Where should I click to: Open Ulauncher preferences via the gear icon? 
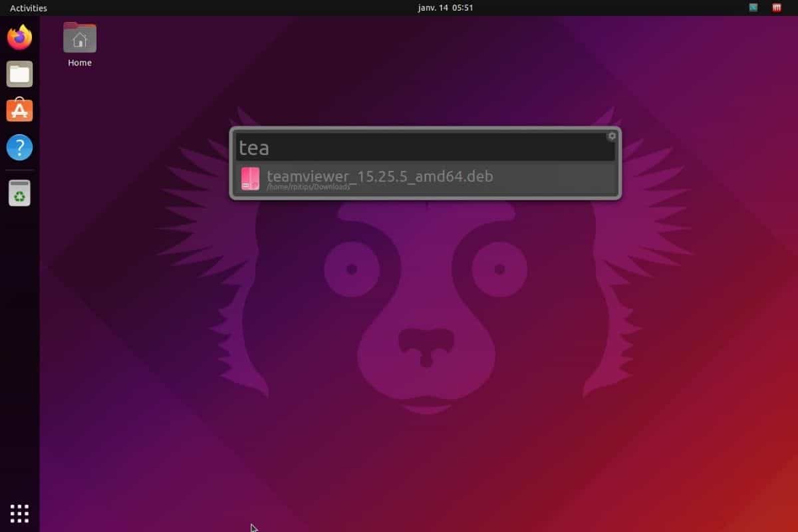pos(611,136)
